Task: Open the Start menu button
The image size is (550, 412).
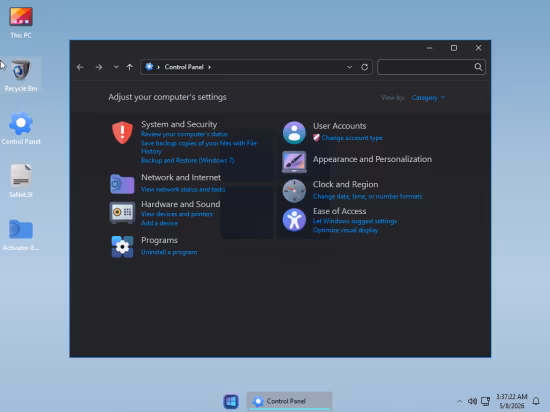Action: click(231, 401)
